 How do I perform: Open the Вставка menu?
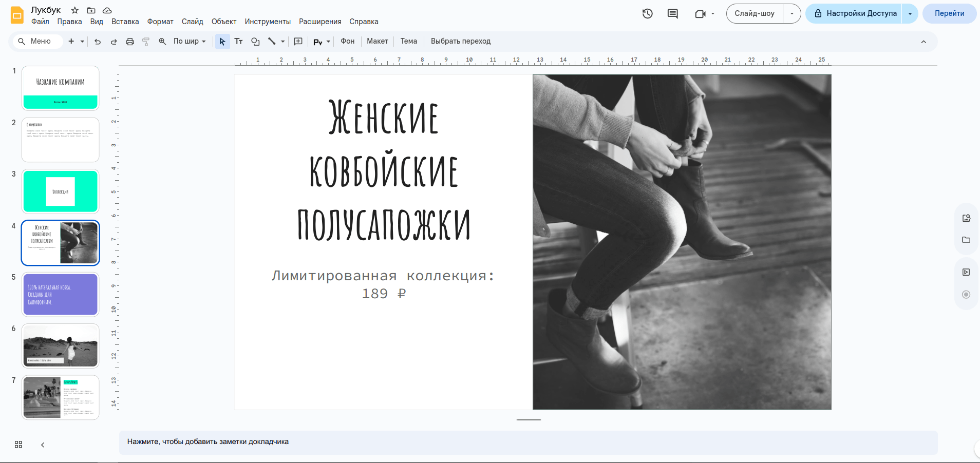pyautogui.click(x=125, y=22)
